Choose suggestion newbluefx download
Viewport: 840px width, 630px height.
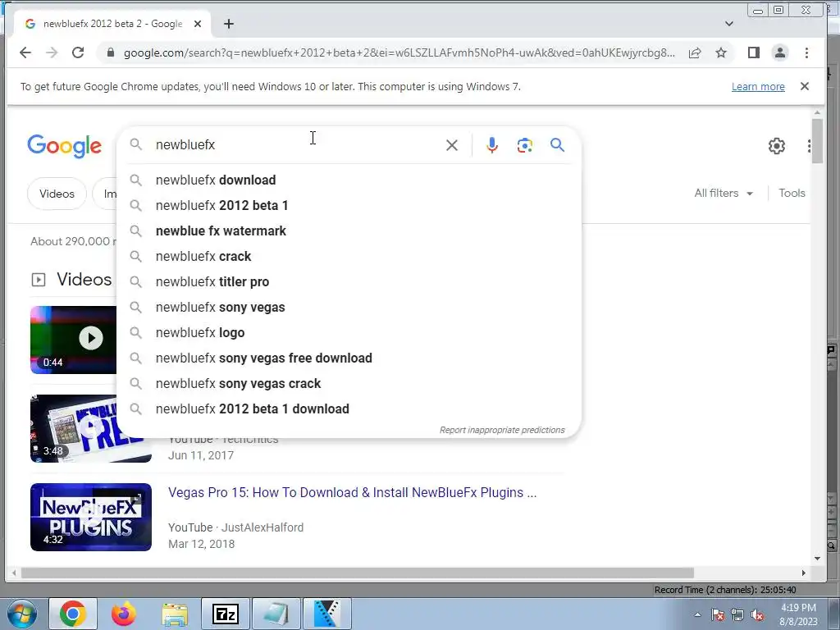click(x=348, y=180)
